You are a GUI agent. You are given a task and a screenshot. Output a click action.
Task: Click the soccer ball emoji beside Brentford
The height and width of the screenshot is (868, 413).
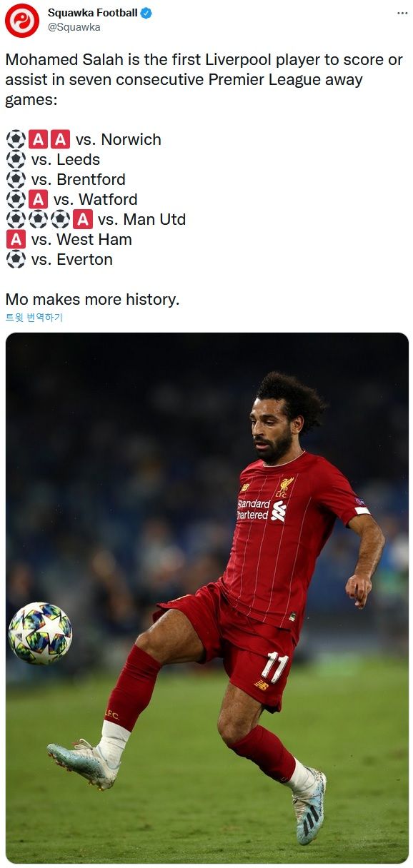coord(16,179)
